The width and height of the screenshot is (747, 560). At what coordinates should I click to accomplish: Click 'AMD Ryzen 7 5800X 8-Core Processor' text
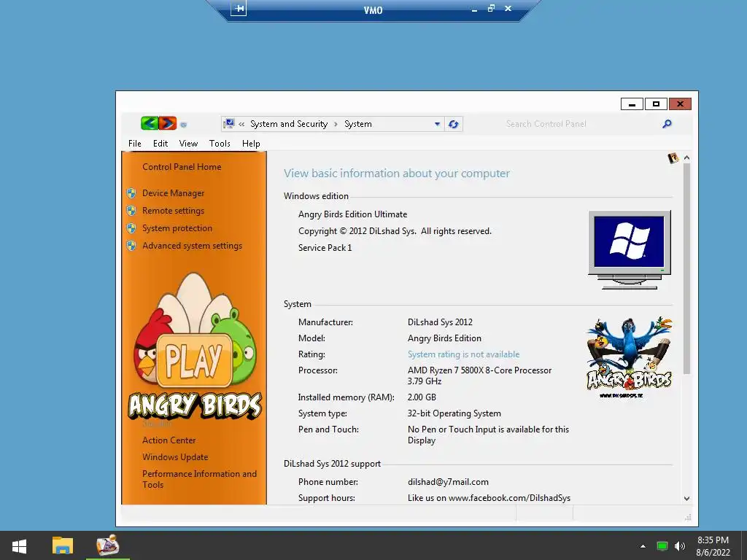pyautogui.click(x=479, y=370)
